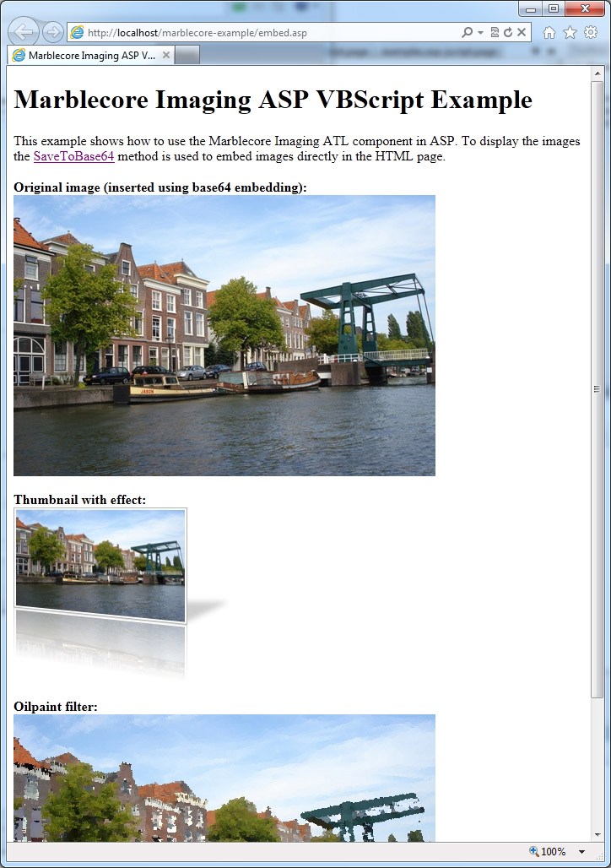Click the page heading 'Marblecore Imaging ASP VBScript Example'
This screenshot has width=611, height=868.
(x=273, y=100)
